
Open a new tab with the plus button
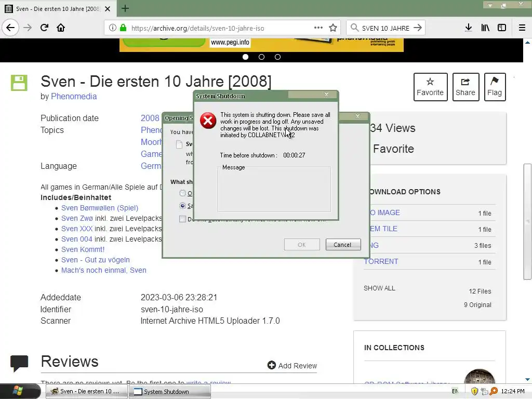[125, 8]
